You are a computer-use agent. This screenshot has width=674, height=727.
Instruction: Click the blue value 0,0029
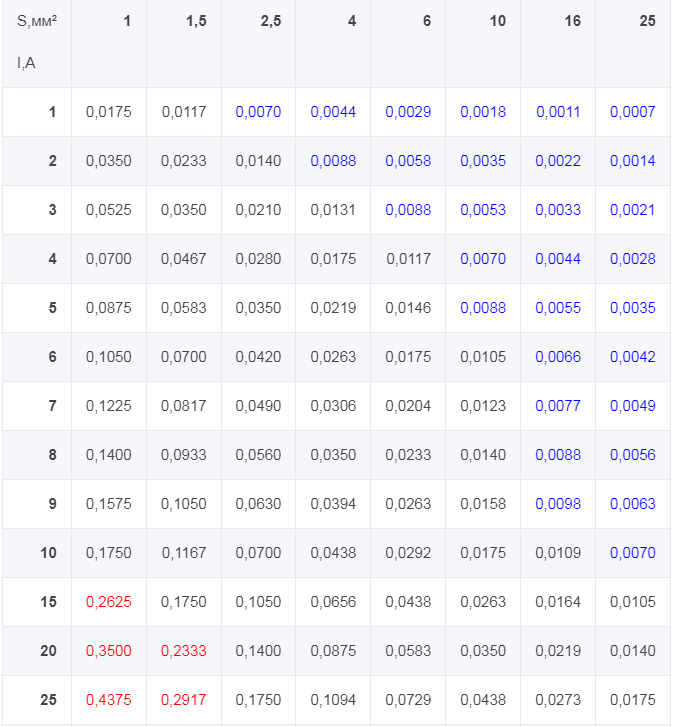click(408, 112)
